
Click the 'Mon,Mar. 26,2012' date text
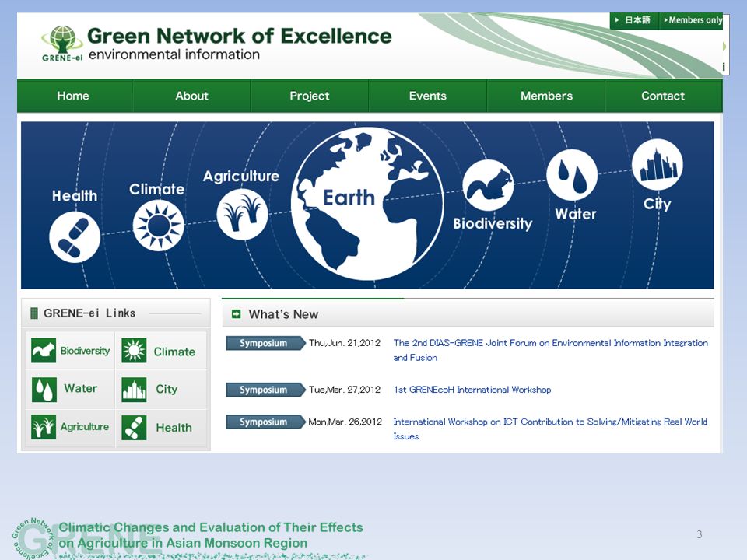[x=345, y=422]
